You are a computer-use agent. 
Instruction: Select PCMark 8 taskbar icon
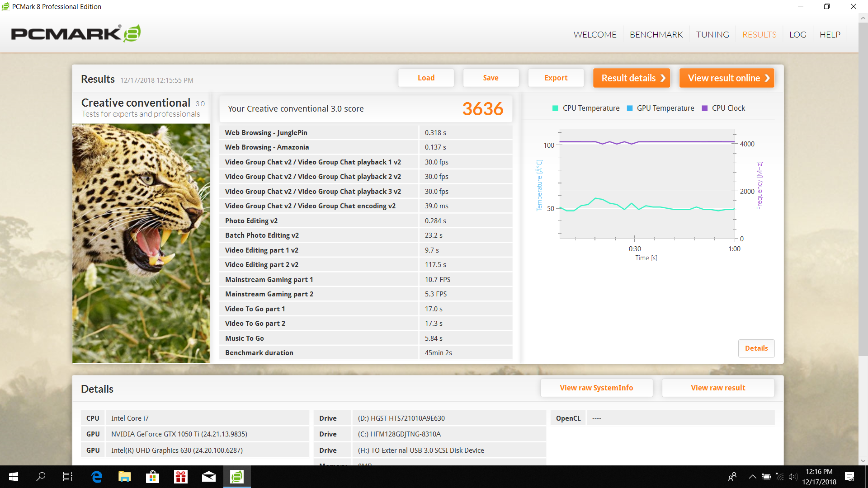coord(237,477)
